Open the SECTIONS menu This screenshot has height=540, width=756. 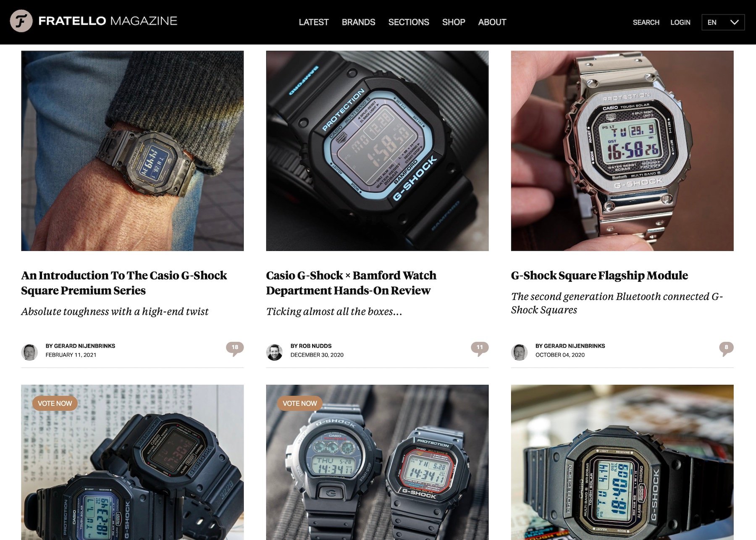pos(409,22)
